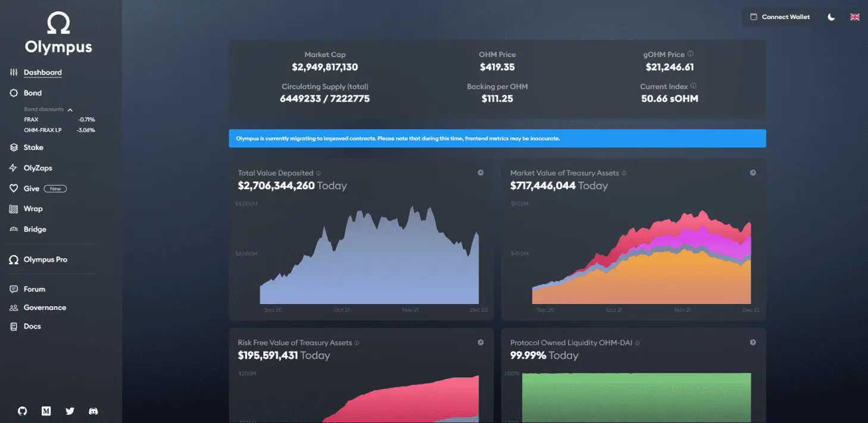Viewport: 868px width, 423px height.
Task: Open the Discord link icon
Action: tap(93, 411)
